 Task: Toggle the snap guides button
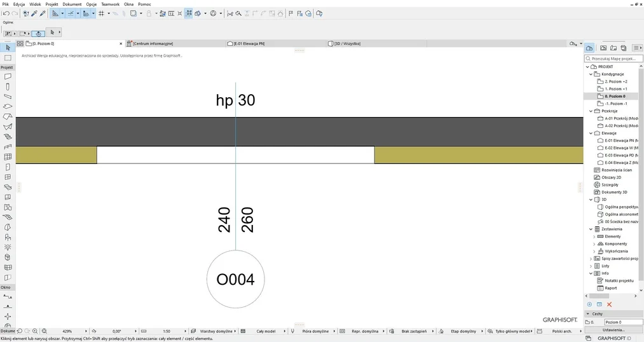pos(71,13)
